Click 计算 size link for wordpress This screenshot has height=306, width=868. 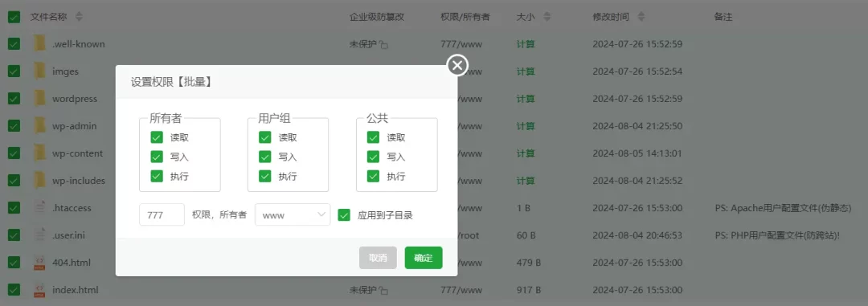pos(526,99)
